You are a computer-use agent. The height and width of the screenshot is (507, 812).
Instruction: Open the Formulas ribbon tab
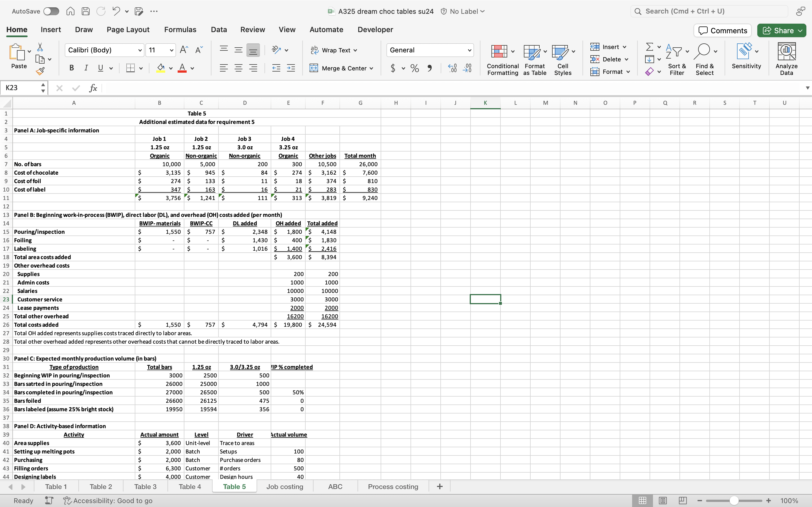(x=180, y=30)
